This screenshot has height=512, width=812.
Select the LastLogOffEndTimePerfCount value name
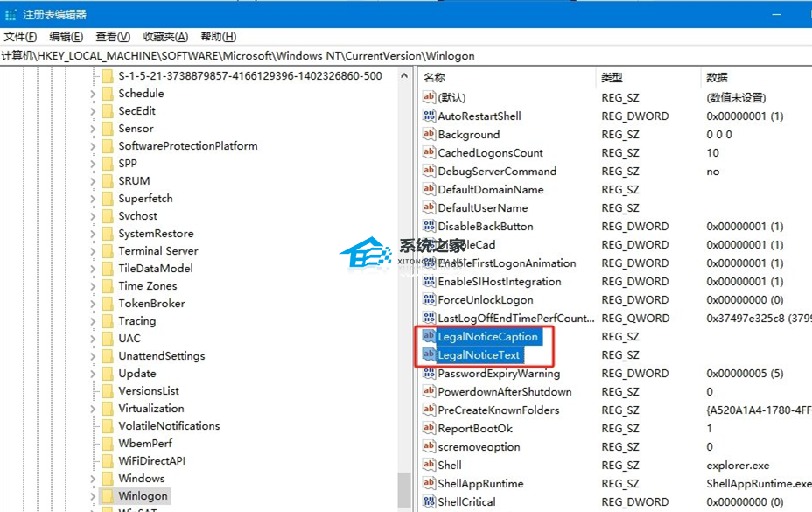click(516, 319)
